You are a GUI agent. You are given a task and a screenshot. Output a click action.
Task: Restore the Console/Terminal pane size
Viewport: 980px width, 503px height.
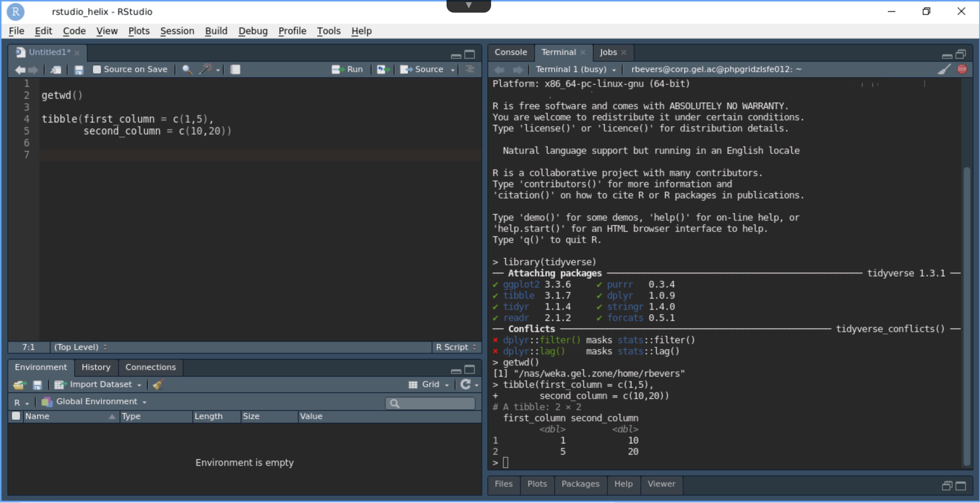pyautogui.click(x=961, y=55)
